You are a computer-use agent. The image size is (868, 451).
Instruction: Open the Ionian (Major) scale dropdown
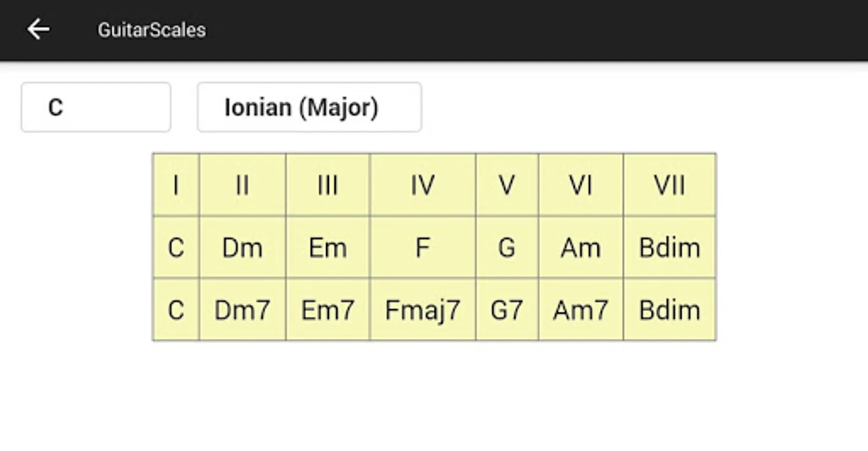point(309,107)
